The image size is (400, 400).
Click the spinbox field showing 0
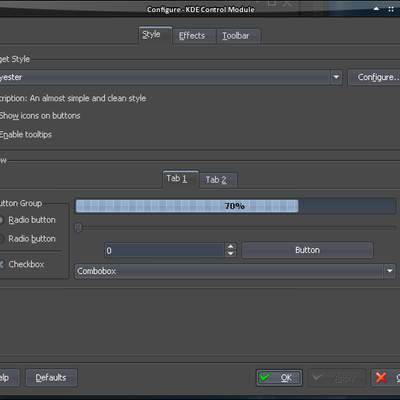click(165, 250)
